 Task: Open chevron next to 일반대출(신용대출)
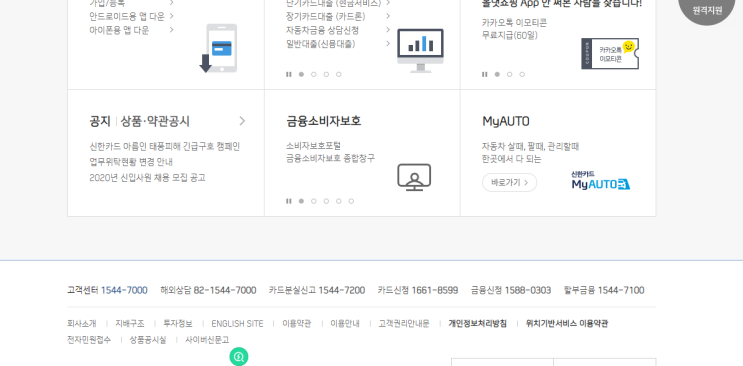tap(388, 44)
